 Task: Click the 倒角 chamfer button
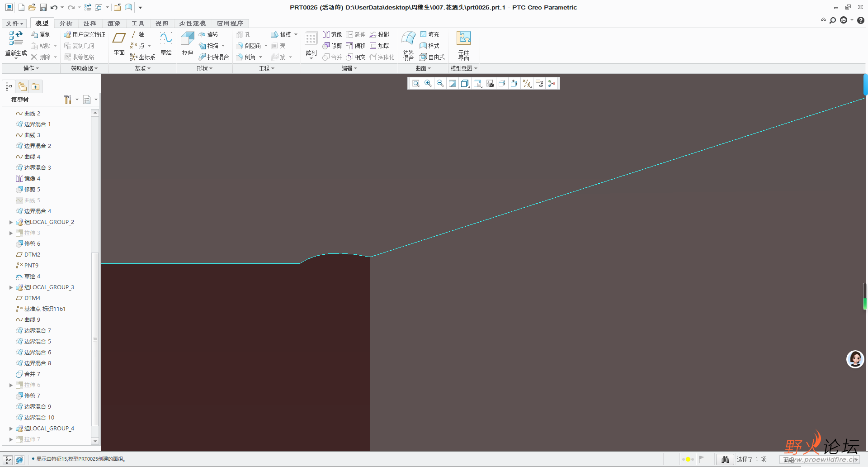click(246, 57)
